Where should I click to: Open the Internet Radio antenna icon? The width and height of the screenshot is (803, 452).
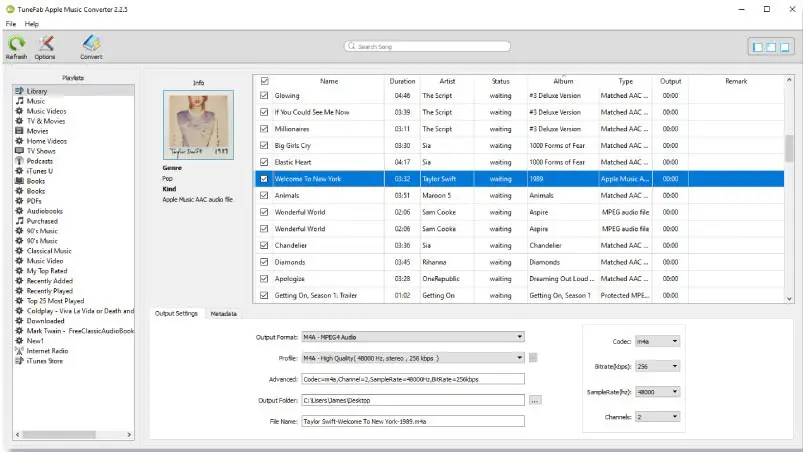coord(19,351)
